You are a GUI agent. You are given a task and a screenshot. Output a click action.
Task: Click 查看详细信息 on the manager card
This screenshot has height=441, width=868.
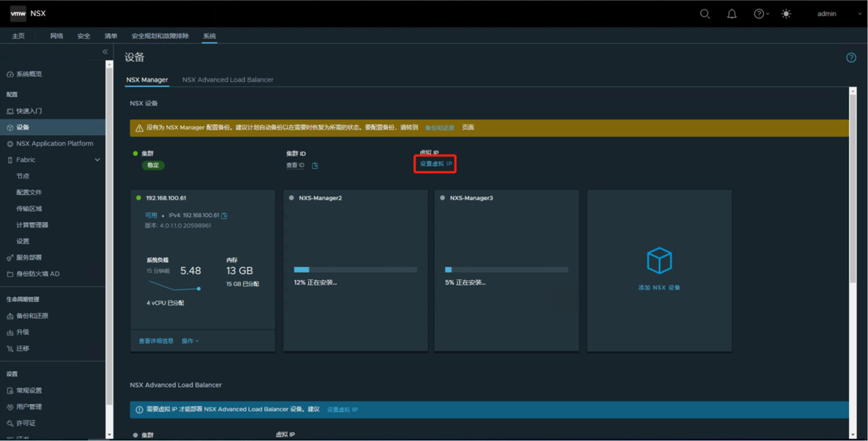(x=156, y=341)
